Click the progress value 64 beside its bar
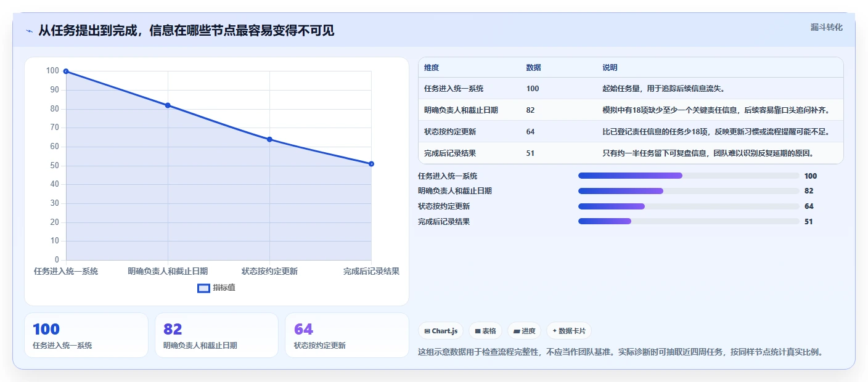This screenshot has width=868, height=382. pyautogui.click(x=809, y=206)
